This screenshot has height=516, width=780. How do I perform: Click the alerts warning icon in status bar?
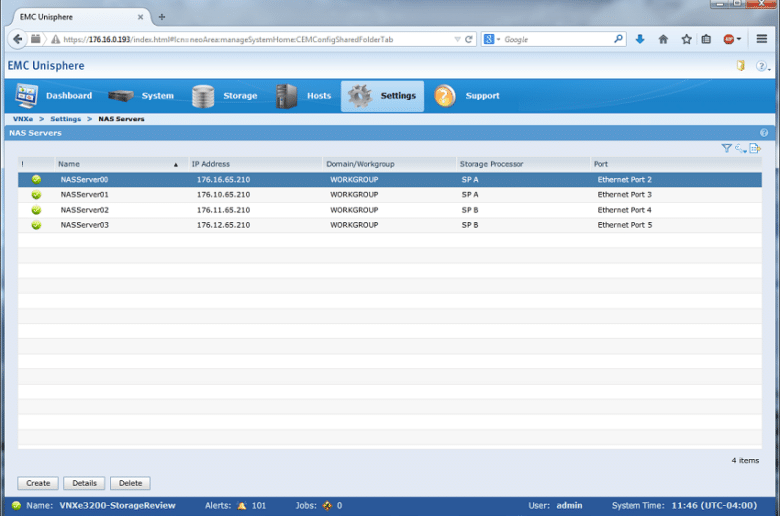coord(242,506)
